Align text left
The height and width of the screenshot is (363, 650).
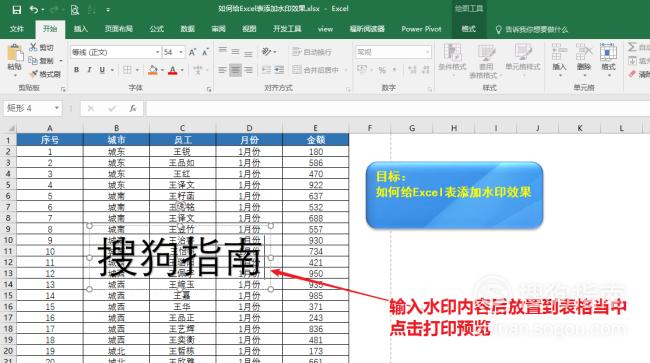[223, 70]
